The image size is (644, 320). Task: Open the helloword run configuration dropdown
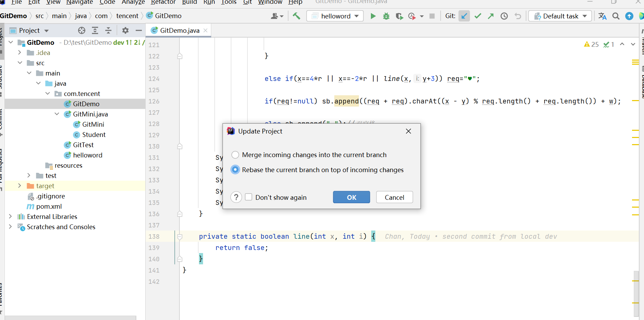click(x=335, y=16)
